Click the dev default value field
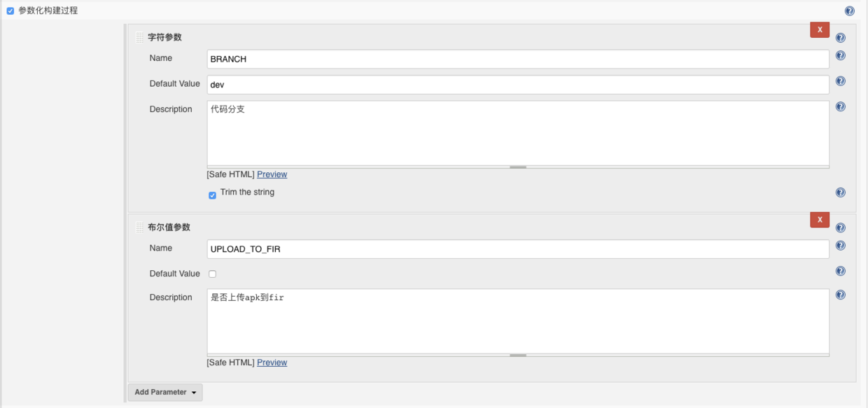Screen dimensions: 868x408 [518, 85]
